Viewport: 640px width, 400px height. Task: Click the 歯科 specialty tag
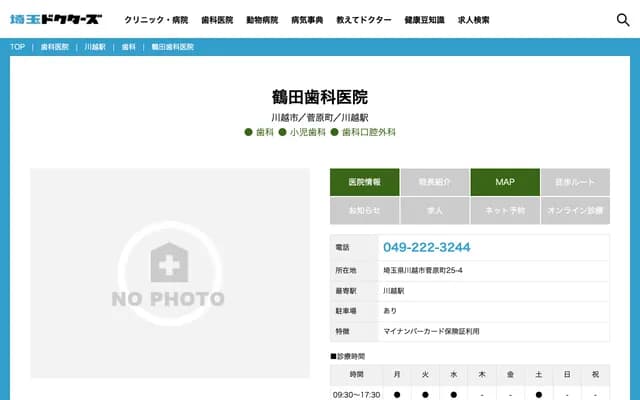(259, 132)
